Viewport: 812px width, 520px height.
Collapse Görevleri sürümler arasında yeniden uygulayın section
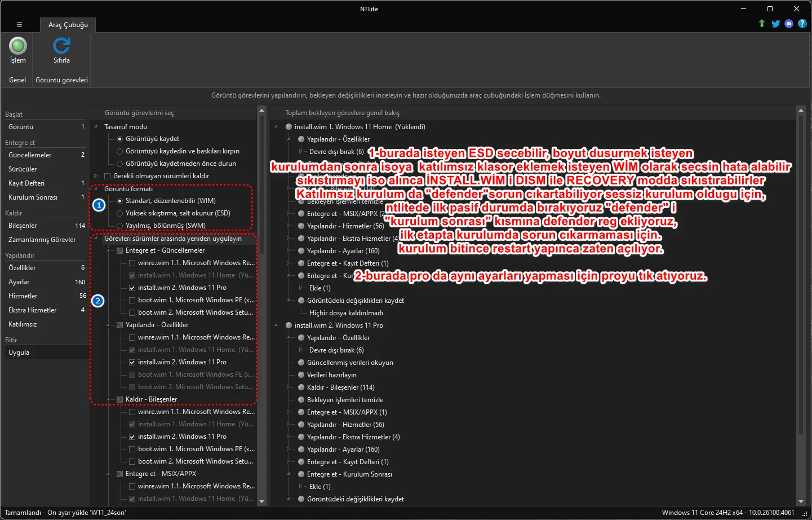click(x=96, y=239)
